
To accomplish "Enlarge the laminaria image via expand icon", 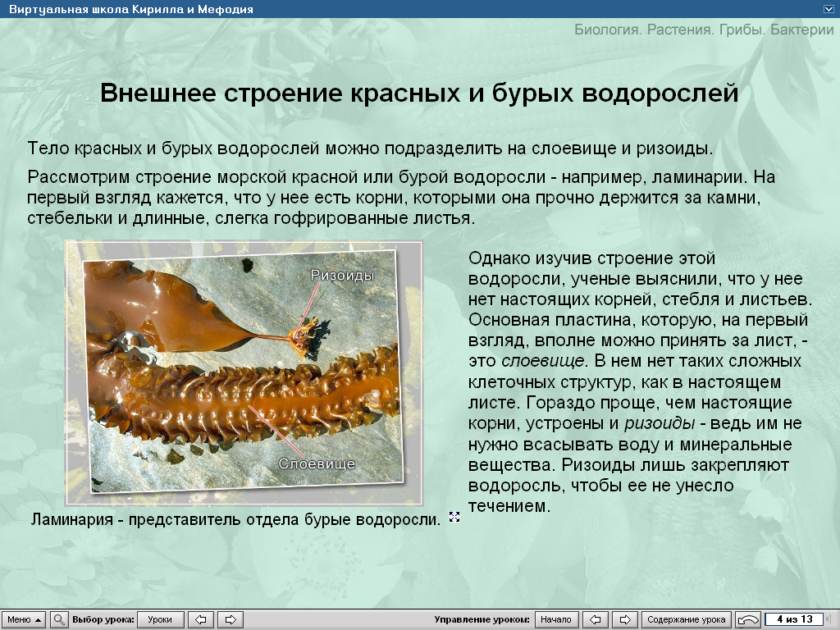I will [x=454, y=517].
